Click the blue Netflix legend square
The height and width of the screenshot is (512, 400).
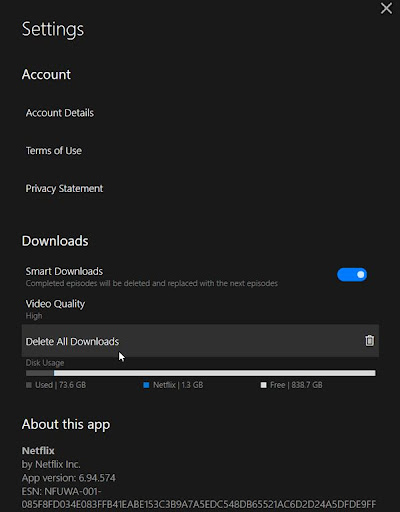(x=146, y=385)
